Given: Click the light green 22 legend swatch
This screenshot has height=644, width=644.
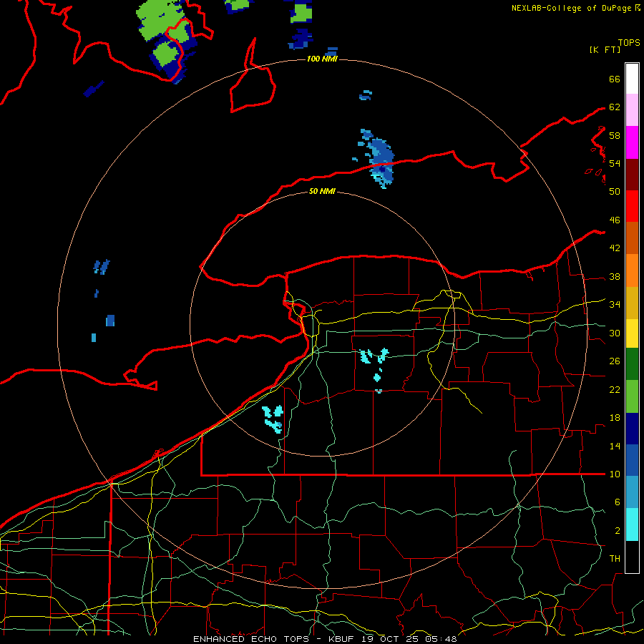Looking at the screenshot, I should (x=632, y=396).
